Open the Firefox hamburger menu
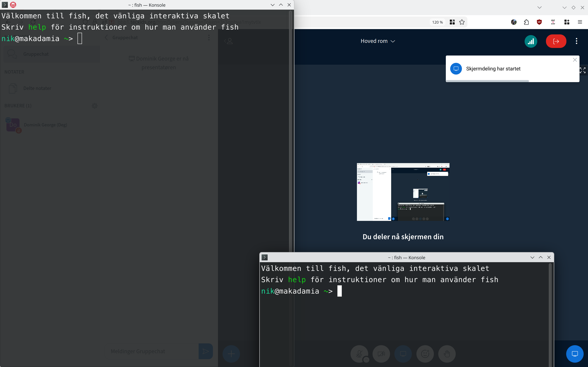This screenshot has width=588, height=367. click(x=580, y=22)
